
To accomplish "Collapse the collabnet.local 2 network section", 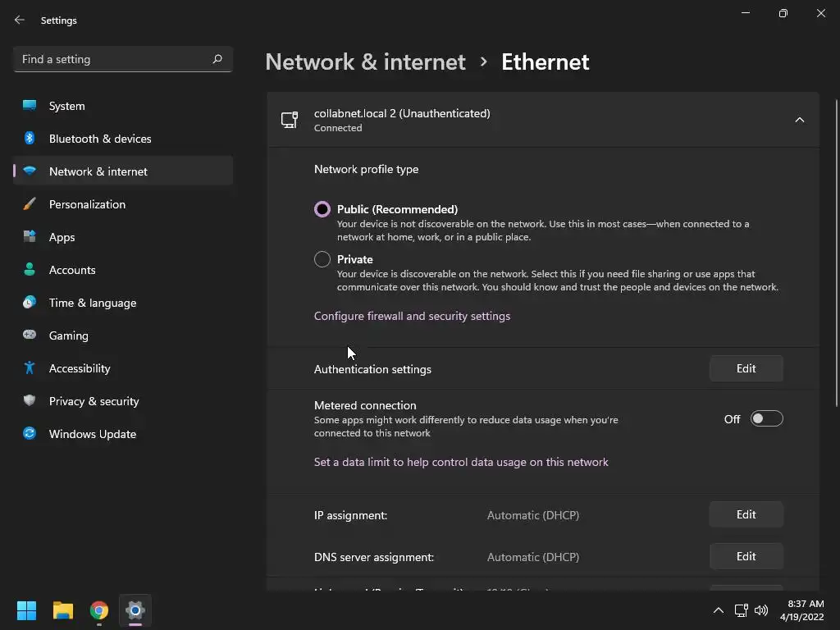I will 800,120.
